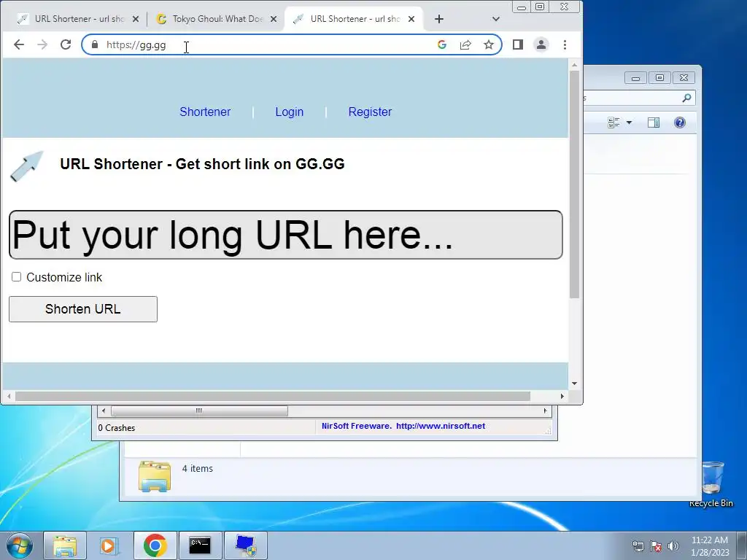Change view icon in Explorer window
Image resolution: width=747 pixels, height=560 pixels.
click(x=614, y=122)
